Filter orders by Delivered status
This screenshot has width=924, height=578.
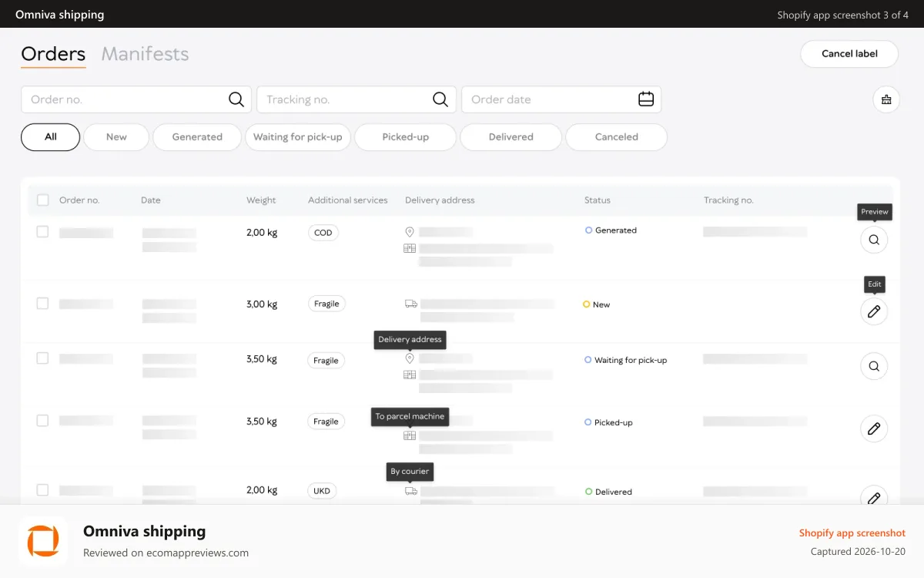511,137
